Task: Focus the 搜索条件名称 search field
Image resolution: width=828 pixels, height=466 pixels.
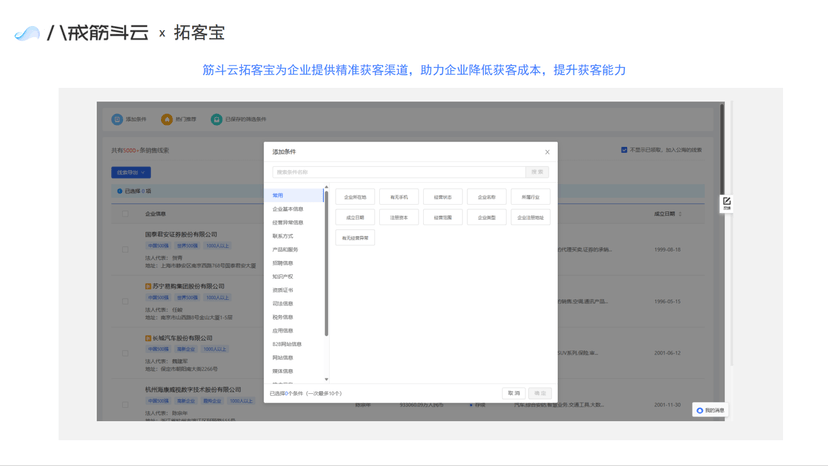Action: pos(399,172)
